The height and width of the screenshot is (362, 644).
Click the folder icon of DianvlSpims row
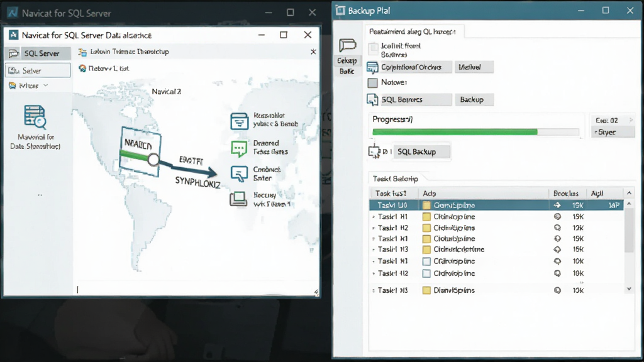[x=426, y=290]
